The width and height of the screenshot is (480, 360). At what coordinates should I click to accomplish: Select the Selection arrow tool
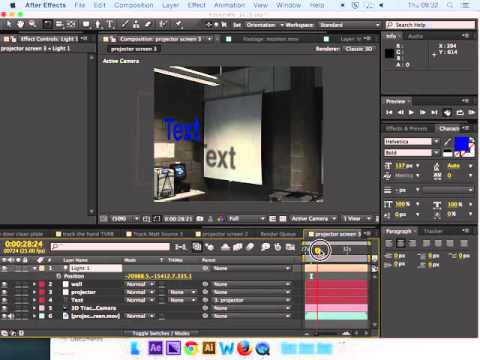pyautogui.click(x=9, y=24)
